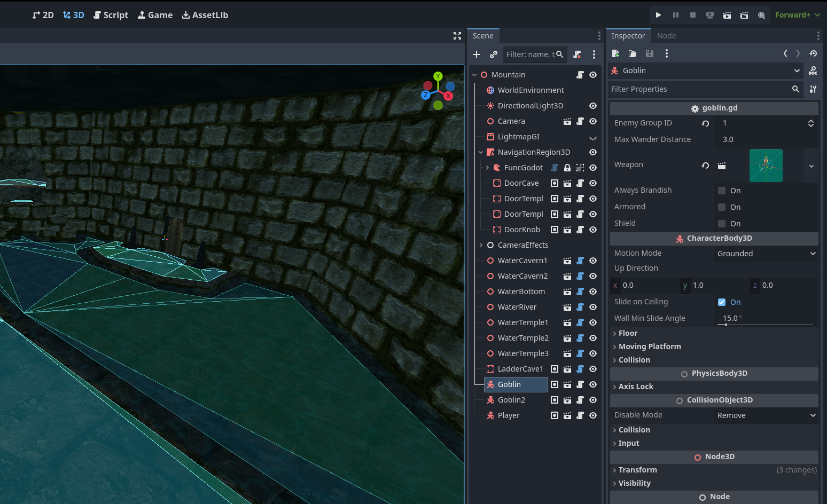827x504 pixels.
Task: Load a resource with the Inspector folder icon
Action: tap(633, 53)
